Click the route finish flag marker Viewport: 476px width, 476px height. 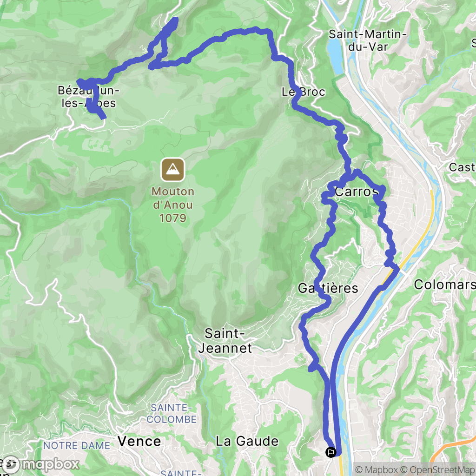[x=331, y=452]
